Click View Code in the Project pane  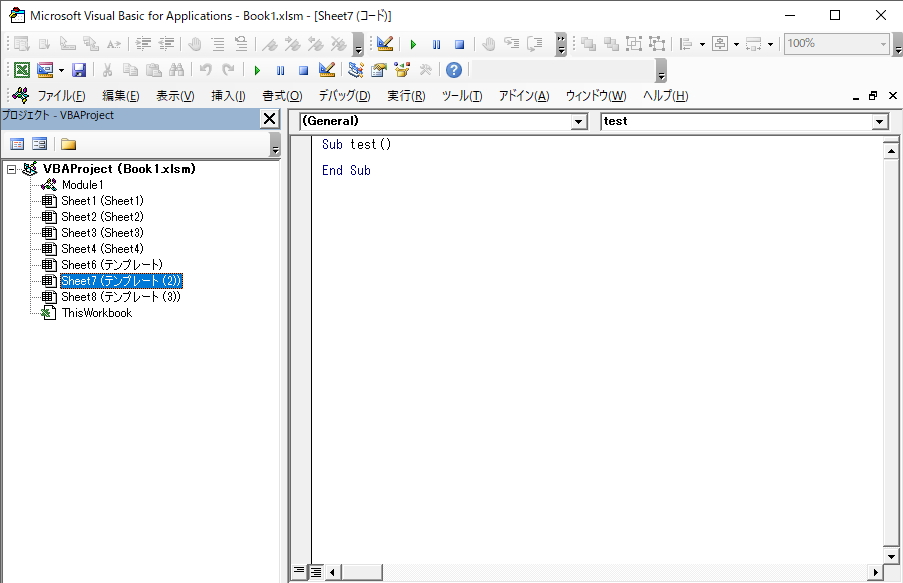[x=17, y=144]
